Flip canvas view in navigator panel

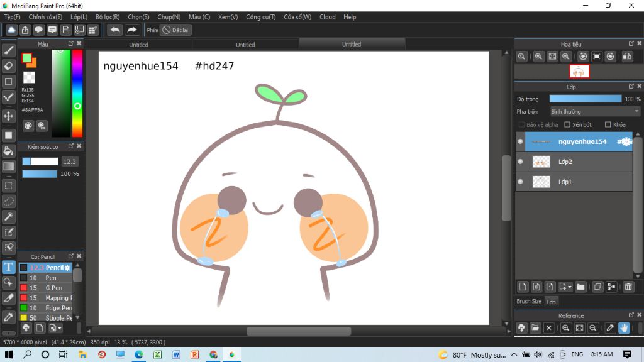click(627, 57)
